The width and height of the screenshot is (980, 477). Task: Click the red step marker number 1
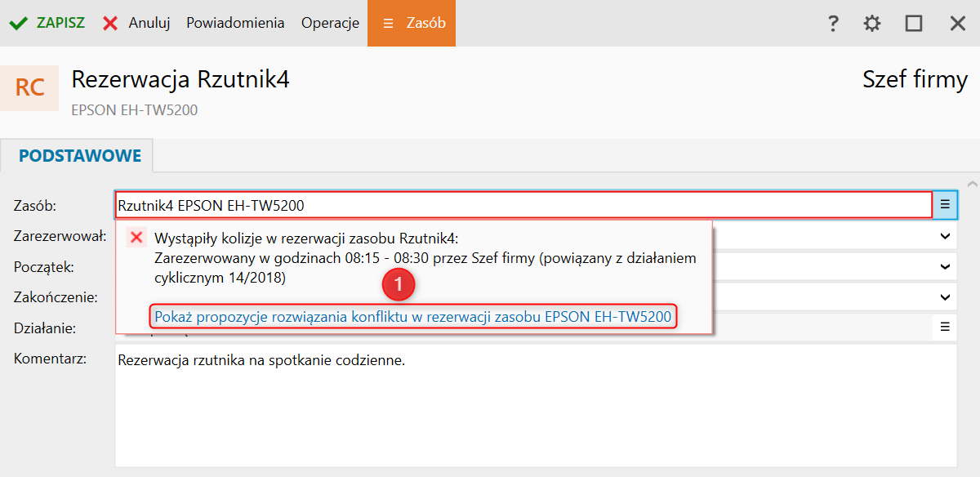click(x=399, y=285)
